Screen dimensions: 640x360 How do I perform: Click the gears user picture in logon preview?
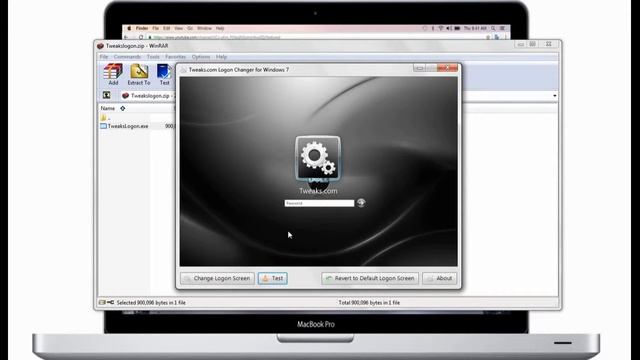tap(318, 158)
